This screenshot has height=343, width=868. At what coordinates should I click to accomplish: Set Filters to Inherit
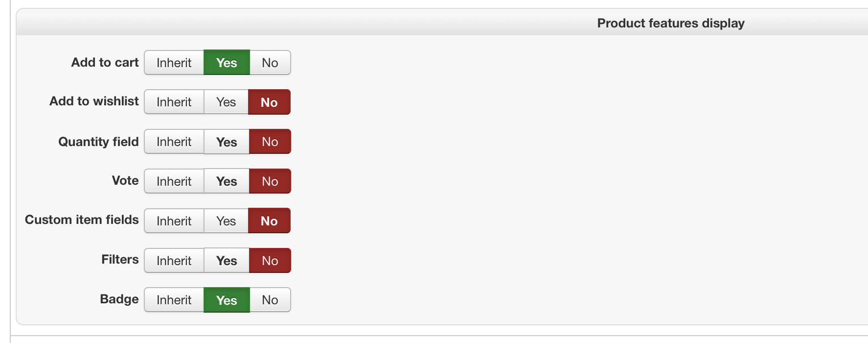(x=174, y=261)
